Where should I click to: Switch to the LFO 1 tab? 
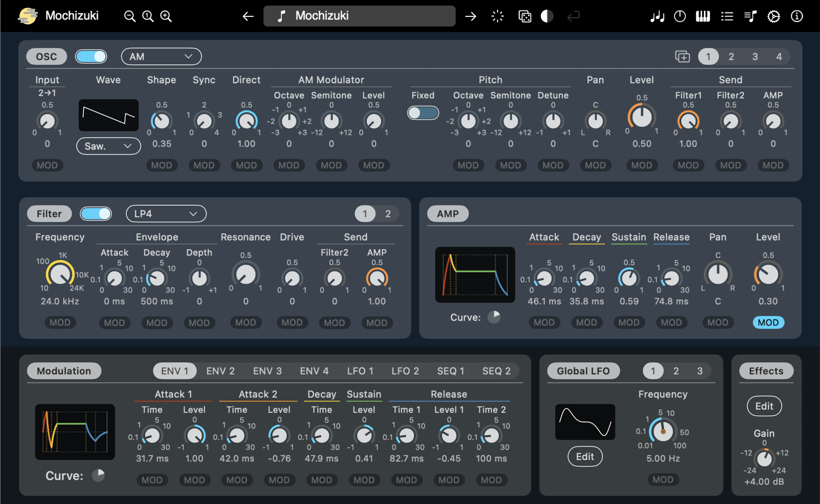360,371
